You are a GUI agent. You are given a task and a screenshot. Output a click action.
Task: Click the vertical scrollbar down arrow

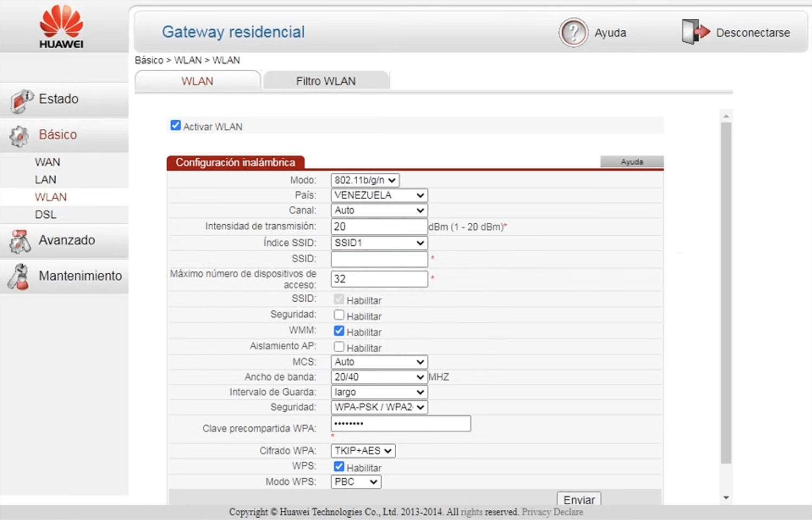tap(726, 497)
